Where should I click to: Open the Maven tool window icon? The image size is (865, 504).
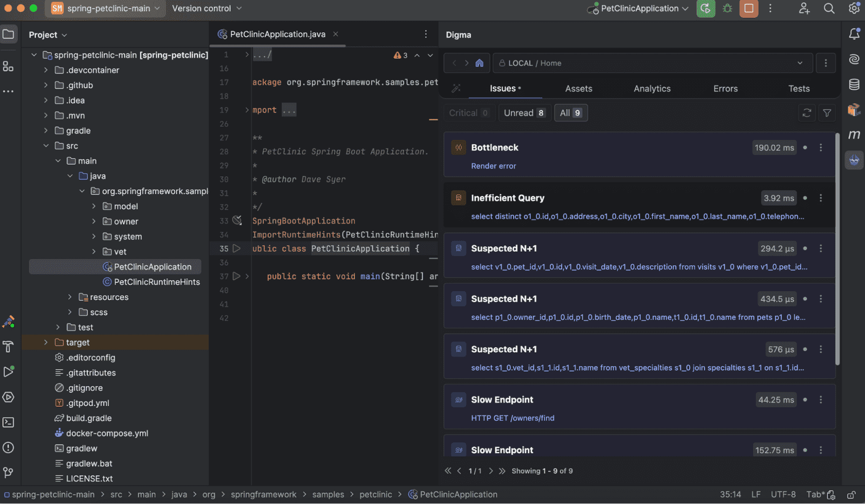pos(854,135)
